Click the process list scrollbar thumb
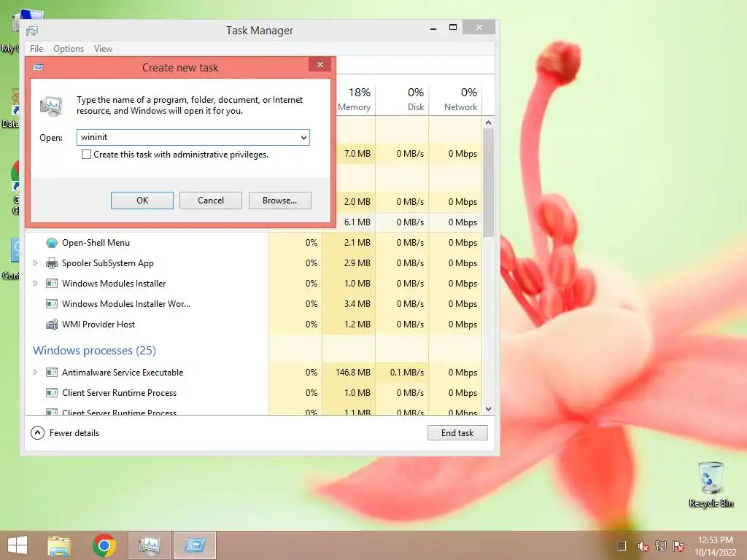Image resolution: width=747 pixels, height=560 pixels. pyautogui.click(x=488, y=182)
